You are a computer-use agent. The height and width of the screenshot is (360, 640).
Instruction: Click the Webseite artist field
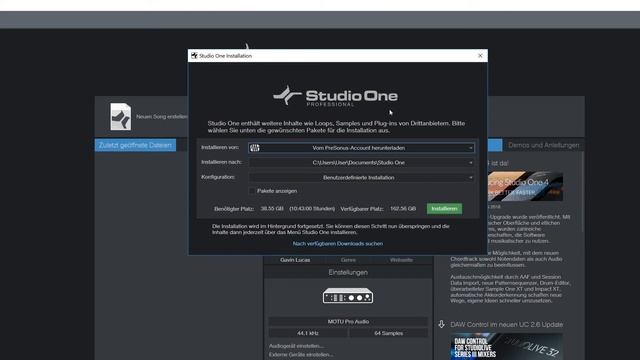point(401,260)
